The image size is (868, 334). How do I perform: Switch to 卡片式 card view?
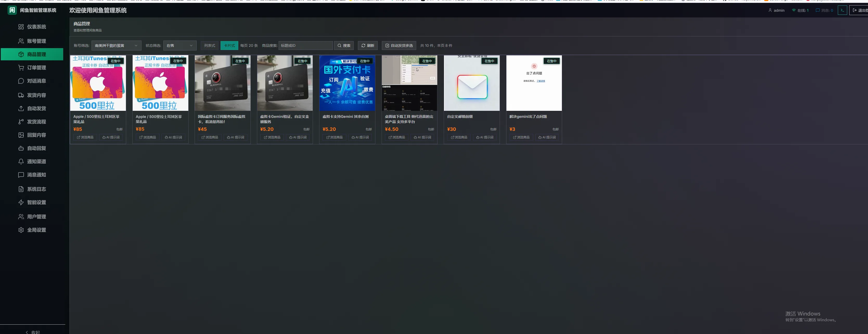click(x=229, y=46)
